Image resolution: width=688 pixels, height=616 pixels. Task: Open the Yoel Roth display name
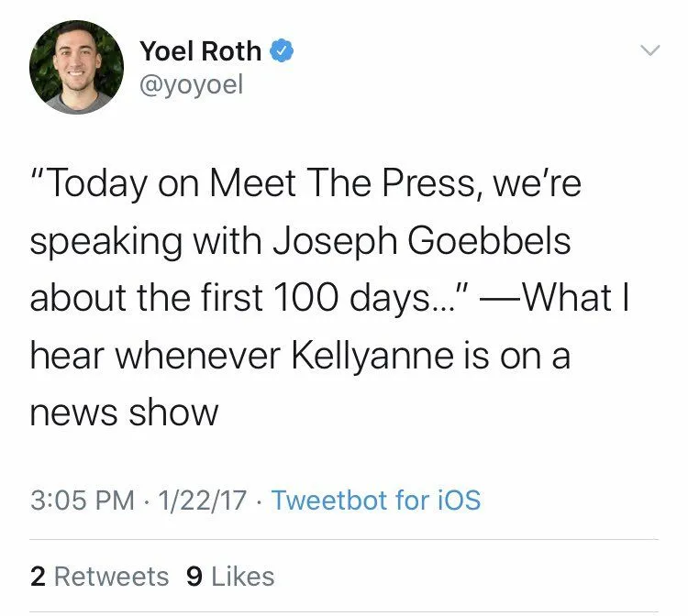[200, 51]
